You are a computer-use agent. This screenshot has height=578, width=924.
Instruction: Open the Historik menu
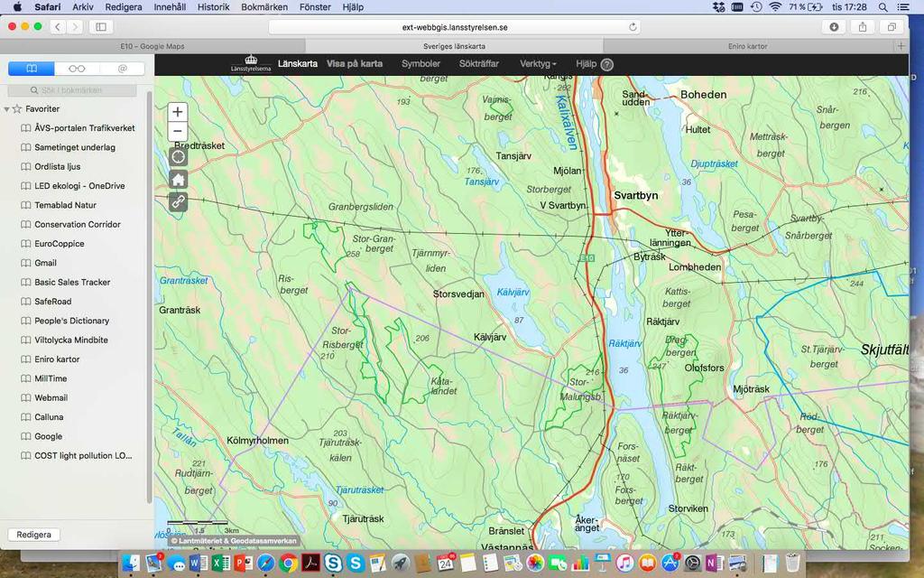point(213,7)
